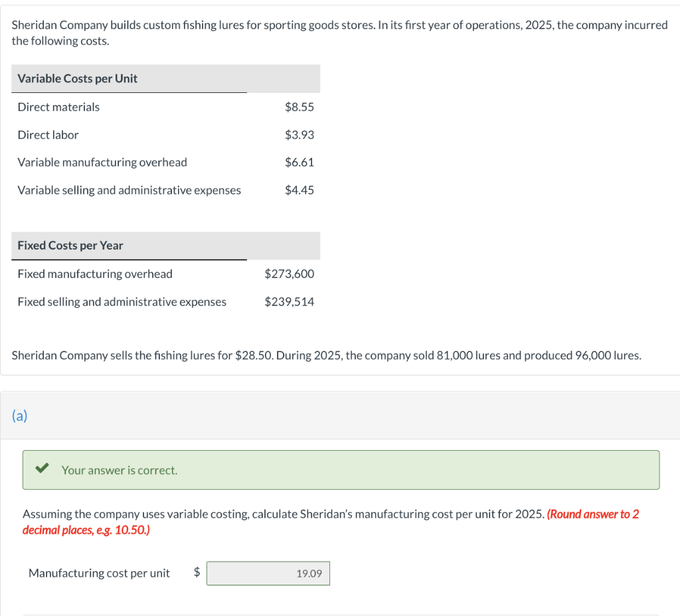Select the Direct labor row label
The width and height of the screenshot is (680, 616).
click(48, 135)
